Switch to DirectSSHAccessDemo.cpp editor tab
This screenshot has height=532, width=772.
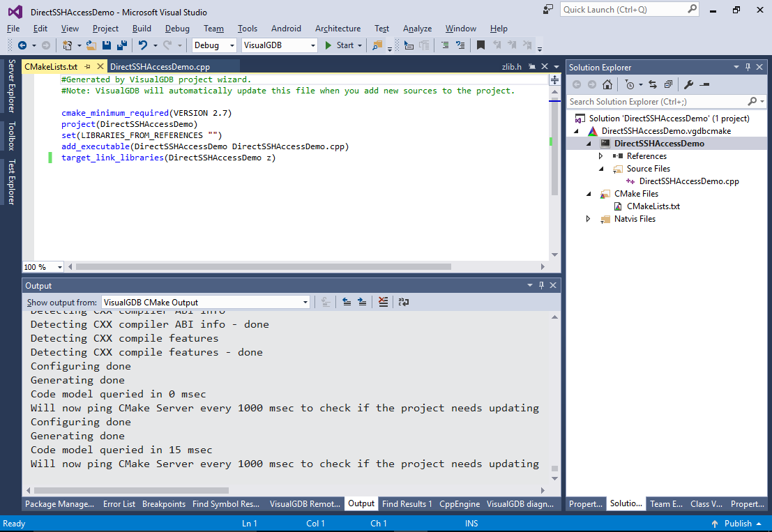(160, 67)
